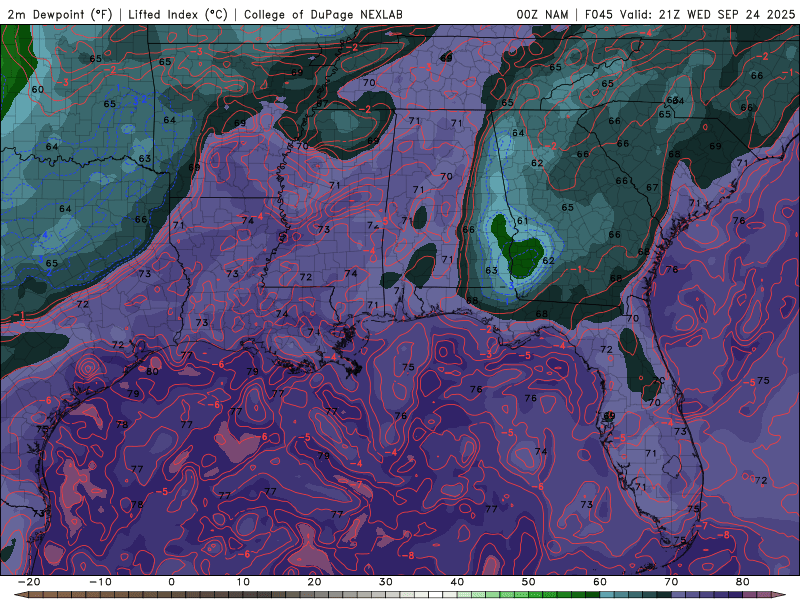Click the 'F045' forecast hour label
This screenshot has width=800, height=600.
599,14
